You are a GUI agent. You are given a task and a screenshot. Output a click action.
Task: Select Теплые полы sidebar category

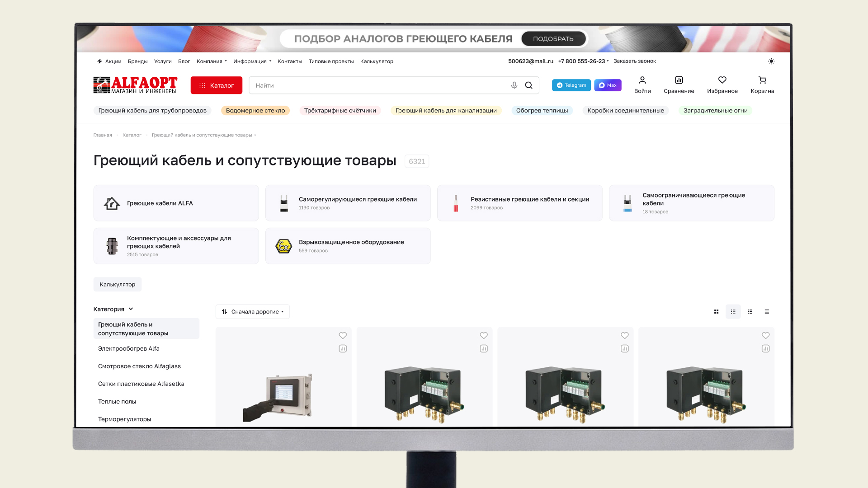point(117,402)
